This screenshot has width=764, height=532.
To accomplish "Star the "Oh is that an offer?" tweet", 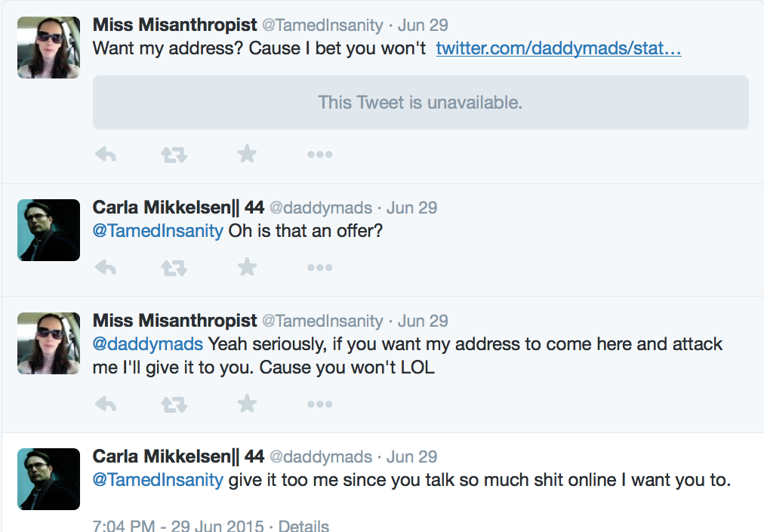I will tap(247, 267).
